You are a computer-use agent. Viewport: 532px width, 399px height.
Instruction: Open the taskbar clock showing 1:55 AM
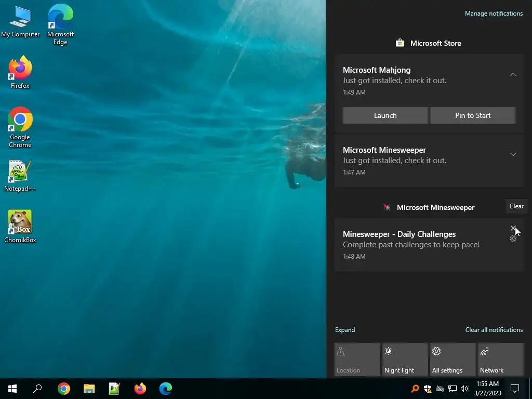[487, 389]
